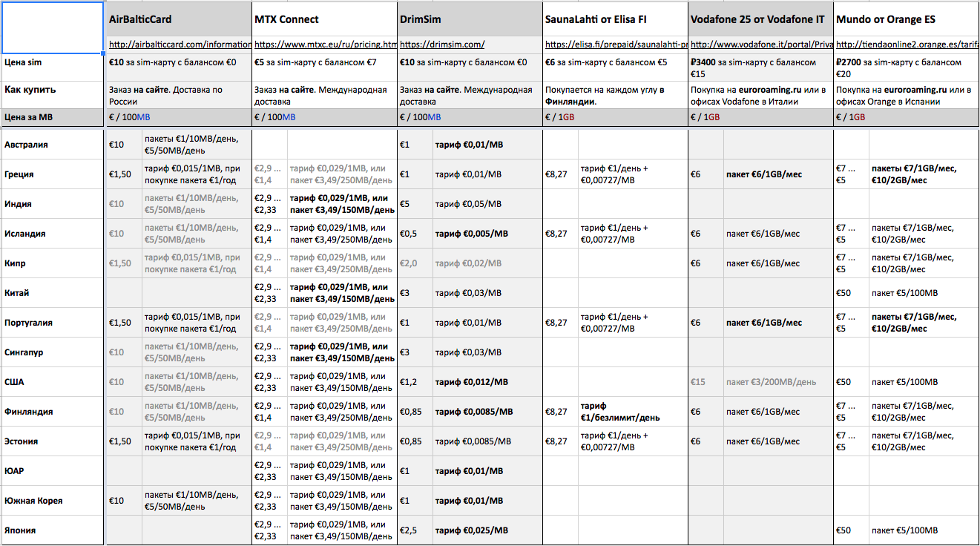Image resolution: width=980 pixels, height=546 pixels.
Task: Follow the tiendaonline2.orange.es link
Action: pos(907,45)
